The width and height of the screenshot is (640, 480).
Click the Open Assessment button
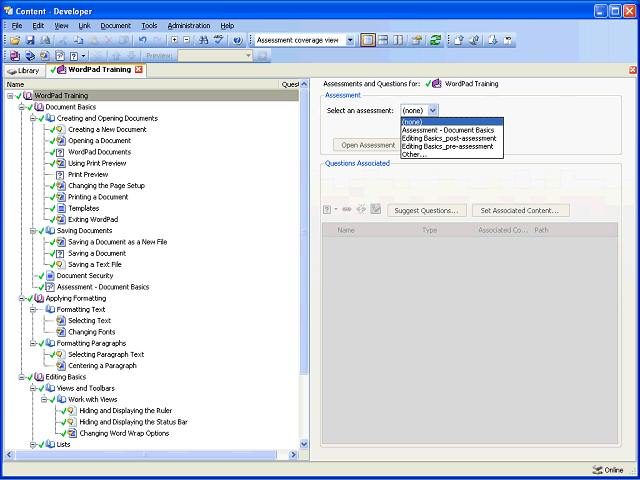point(367,145)
